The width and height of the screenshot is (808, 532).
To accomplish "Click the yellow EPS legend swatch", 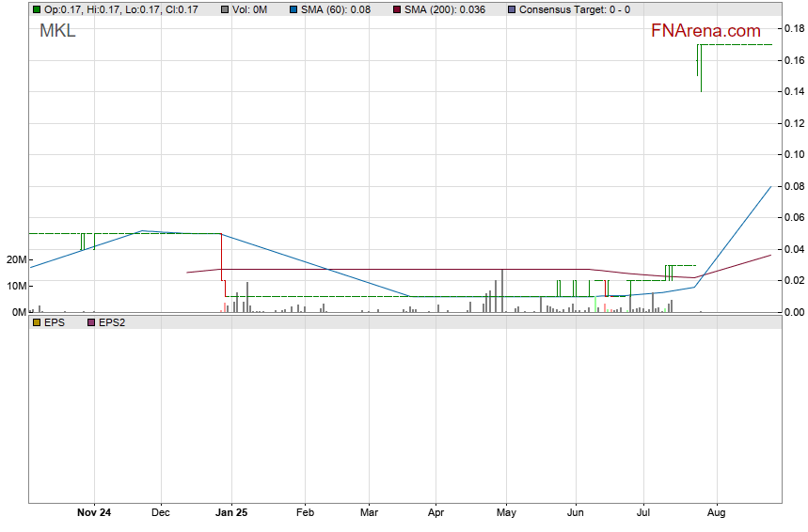I will (37, 322).
